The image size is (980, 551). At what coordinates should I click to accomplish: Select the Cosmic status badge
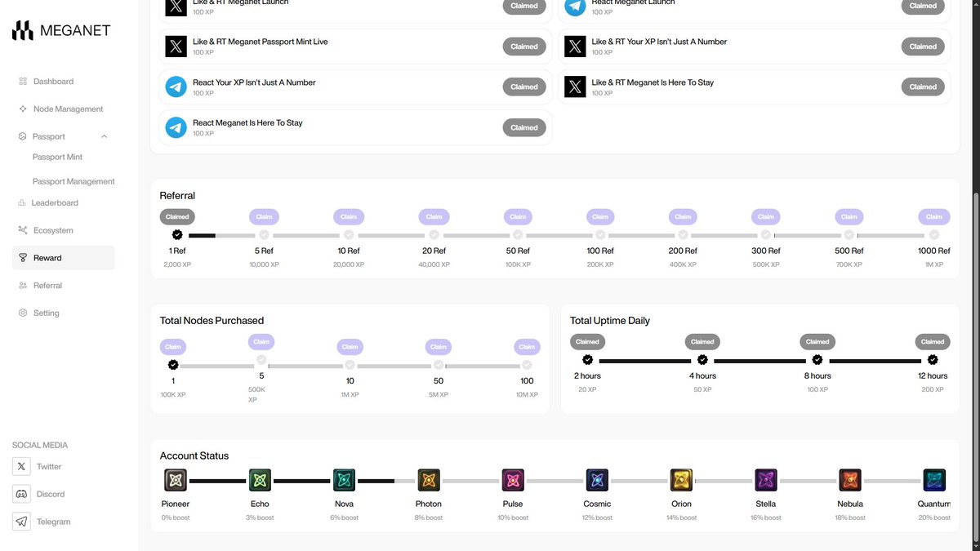pos(597,480)
